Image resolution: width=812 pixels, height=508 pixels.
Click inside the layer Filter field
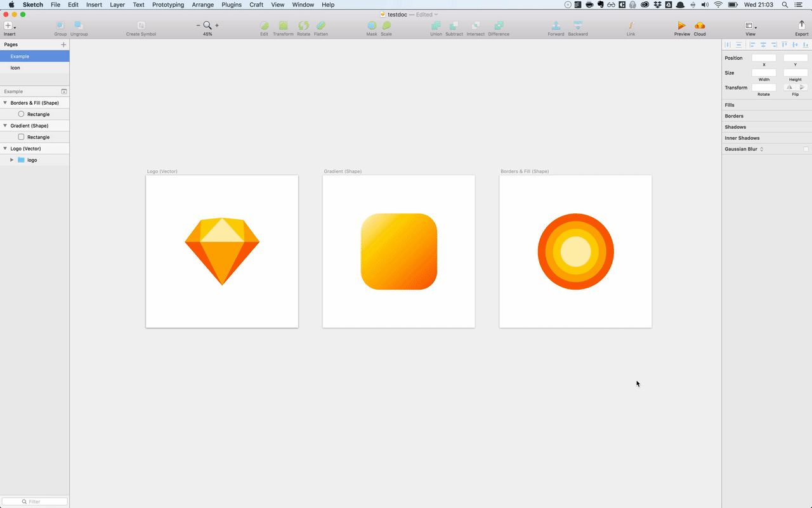point(35,501)
